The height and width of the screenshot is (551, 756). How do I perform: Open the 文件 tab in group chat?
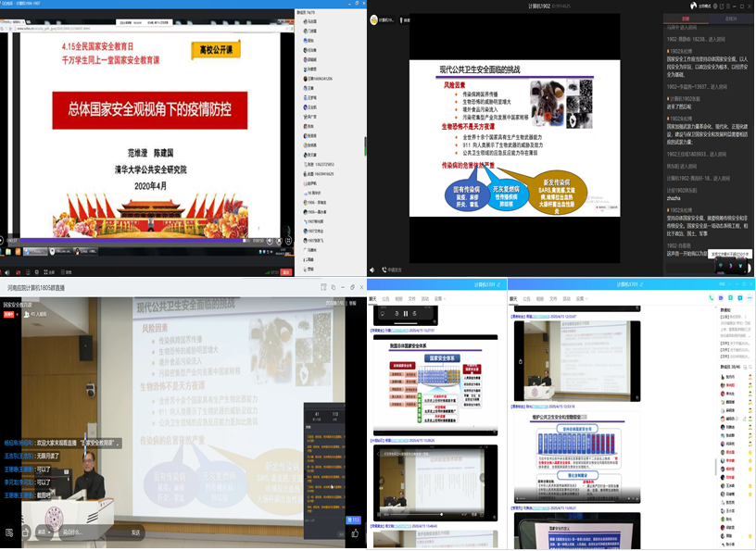(553, 299)
